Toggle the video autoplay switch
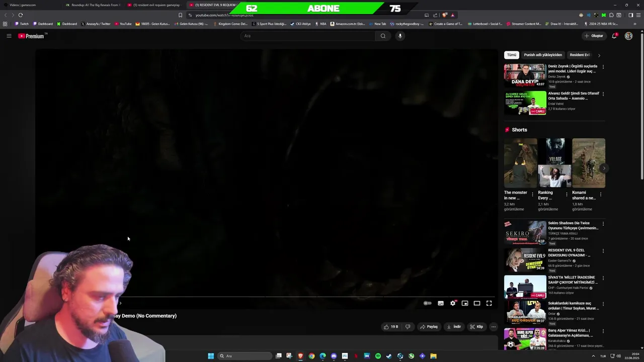The image size is (644, 362). (x=428, y=303)
